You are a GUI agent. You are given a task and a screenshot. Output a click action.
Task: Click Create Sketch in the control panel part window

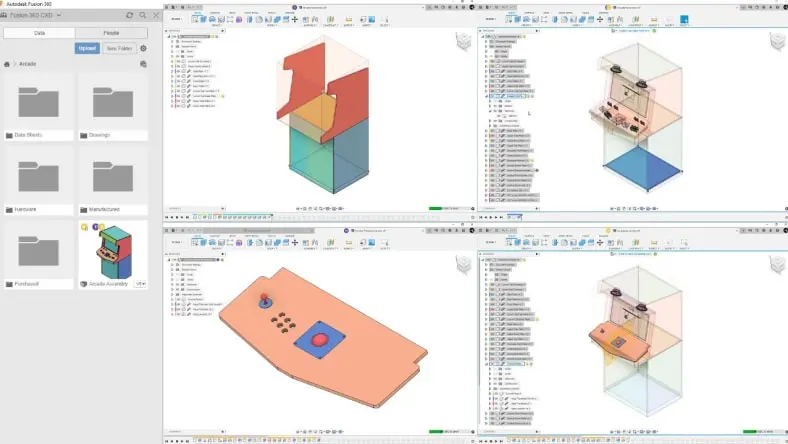pyautogui.click(x=195, y=242)
